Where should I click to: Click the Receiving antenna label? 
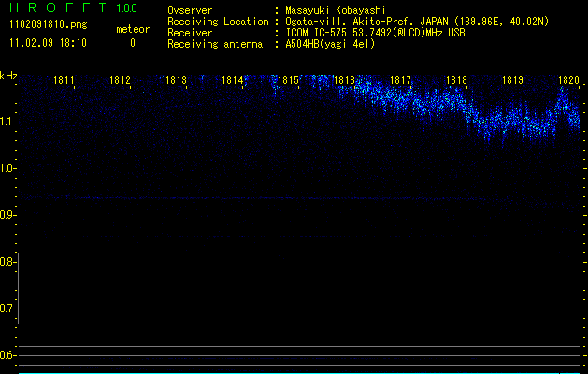click(x=215, y=44)
